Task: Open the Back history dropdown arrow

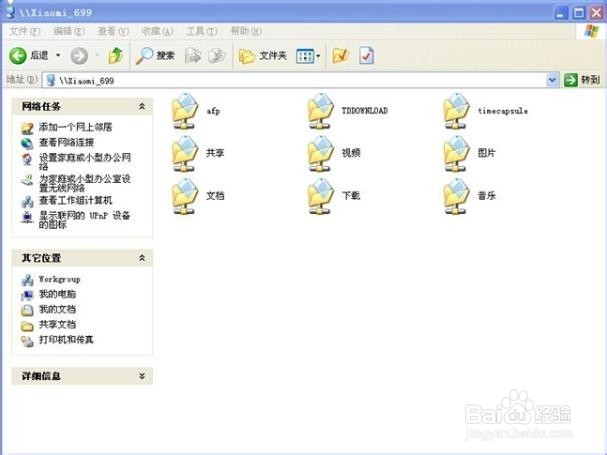Action: [x=58, y=56]
